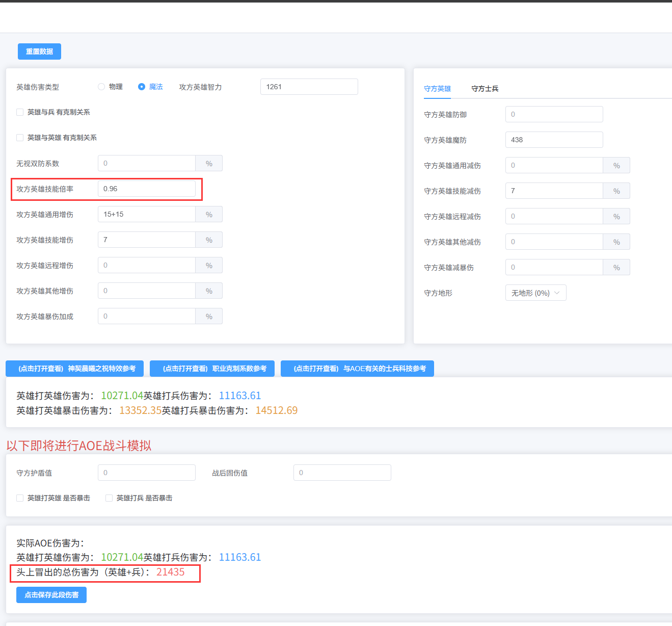Enable 英雄打英雄 是否暴击 checkbox

click(20, 498)
